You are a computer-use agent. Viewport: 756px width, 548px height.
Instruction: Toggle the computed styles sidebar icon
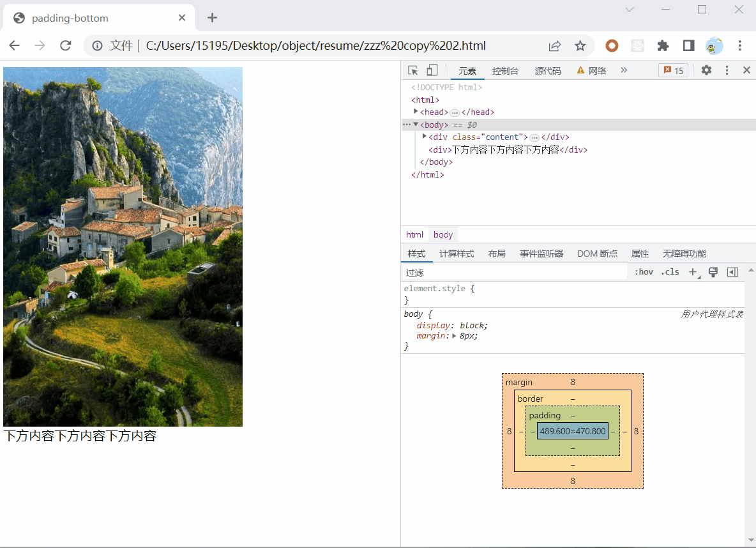[732, 272]
